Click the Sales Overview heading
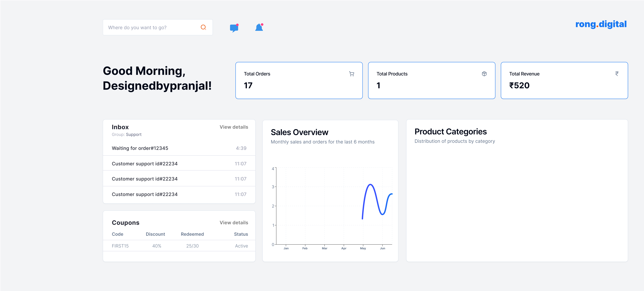 [299, 132]
